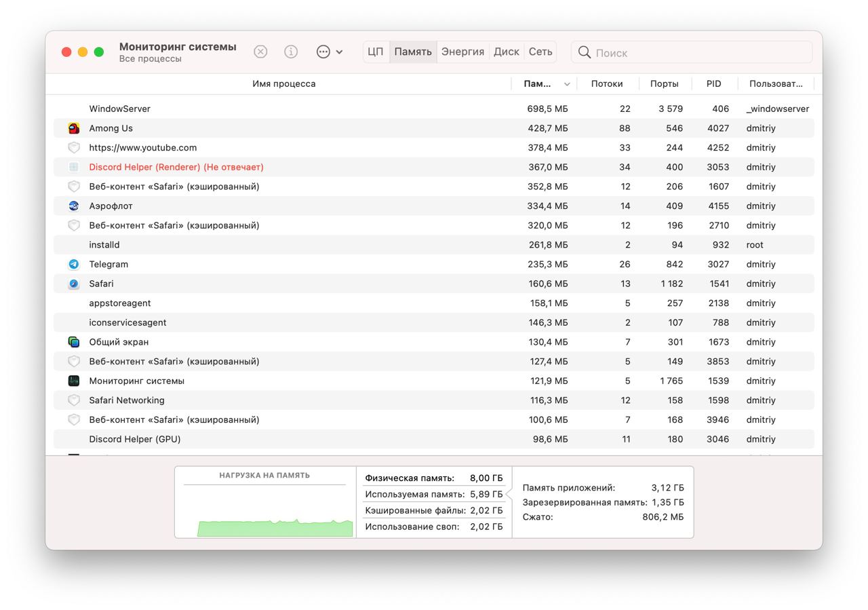Click shield icon of Safari web content PID 3946
This screenshot has width=868, height=610.
coord(74,420)
